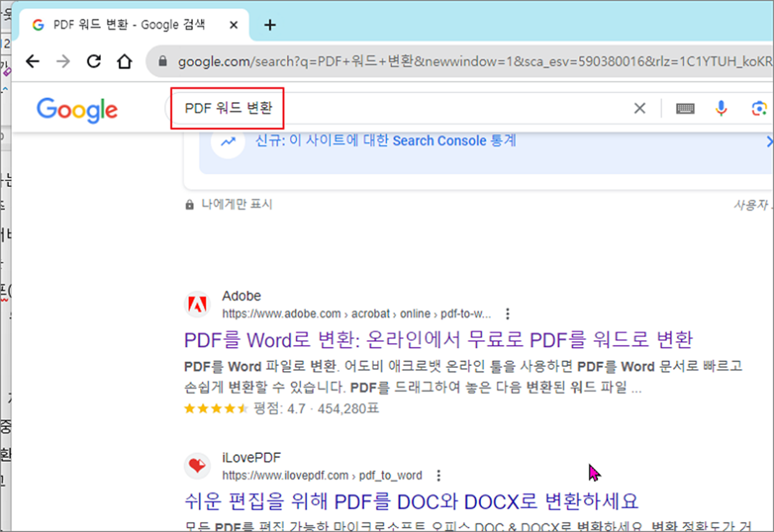Go forward with the forward arrow

(63, 61)
